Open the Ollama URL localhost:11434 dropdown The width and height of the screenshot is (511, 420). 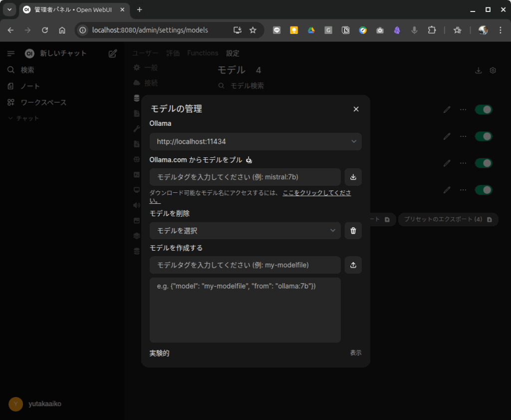point(255,142)
